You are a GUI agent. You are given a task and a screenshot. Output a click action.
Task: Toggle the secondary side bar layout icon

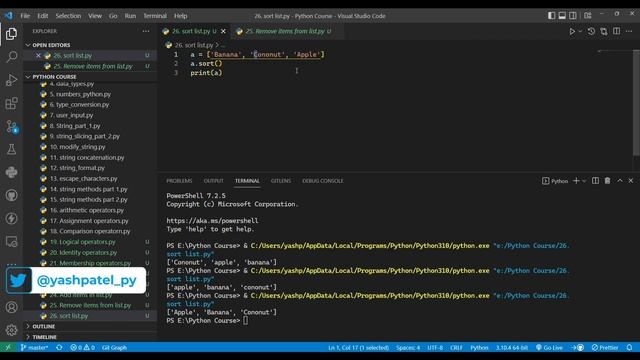(x=573, y=16)
